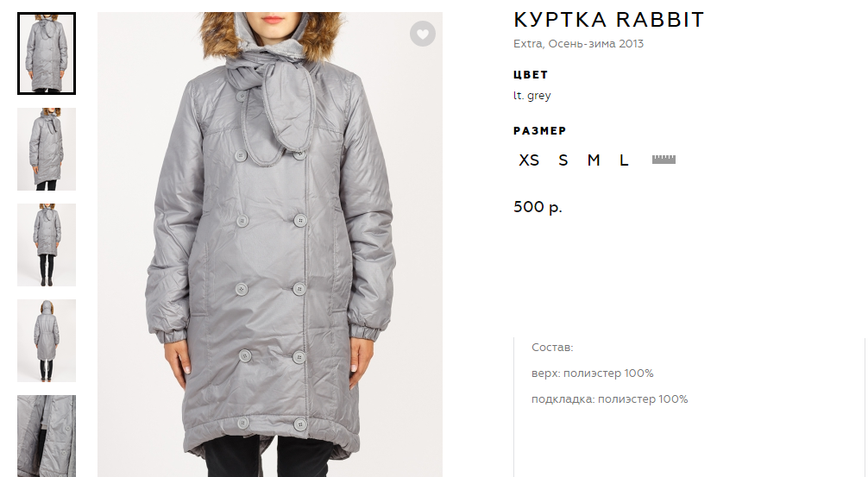Click the main jacket product photo
Viewport: 868px width, 477px height.
click(270, 245)
